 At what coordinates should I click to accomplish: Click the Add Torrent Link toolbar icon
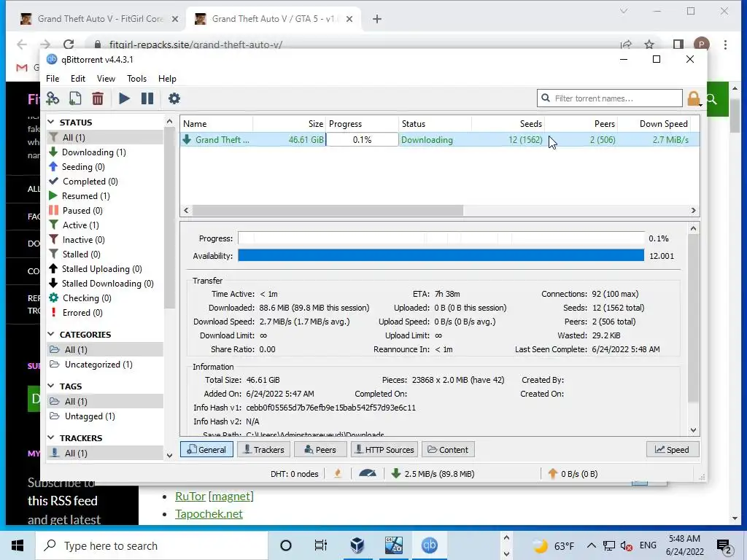(53, 98)
